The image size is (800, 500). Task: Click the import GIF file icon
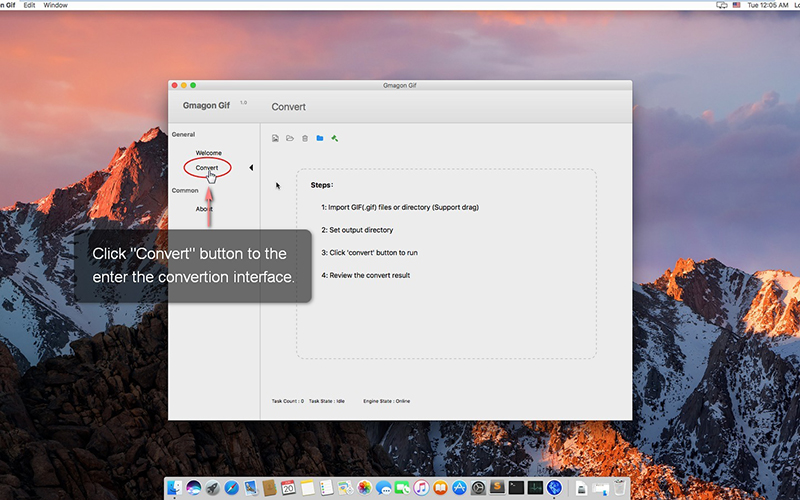pyautogui.click(x=275, y=138)
